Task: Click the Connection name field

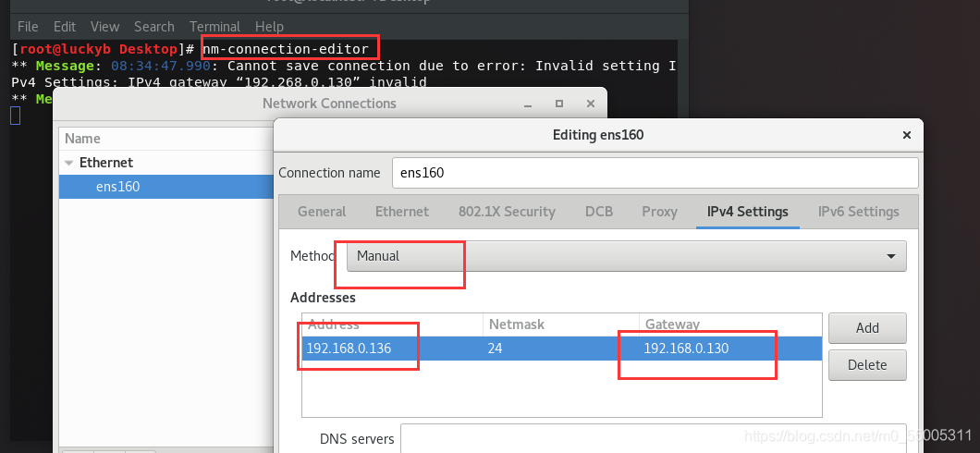Action: pyautogui.click(x=655, y=173)
